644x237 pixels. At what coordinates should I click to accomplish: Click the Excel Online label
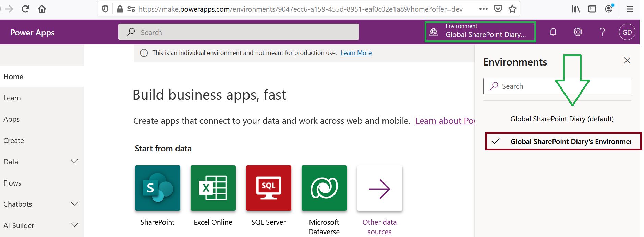click(x=213, y=222)
